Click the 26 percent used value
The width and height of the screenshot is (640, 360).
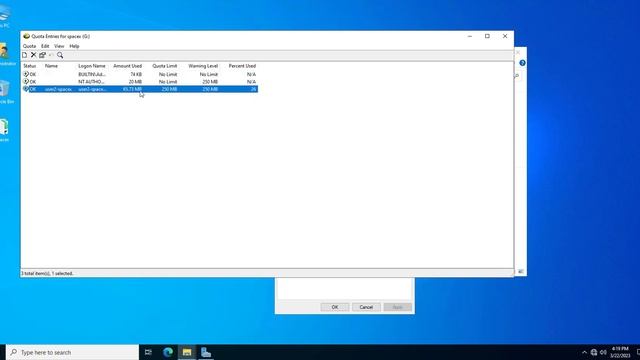click(253, 89)
